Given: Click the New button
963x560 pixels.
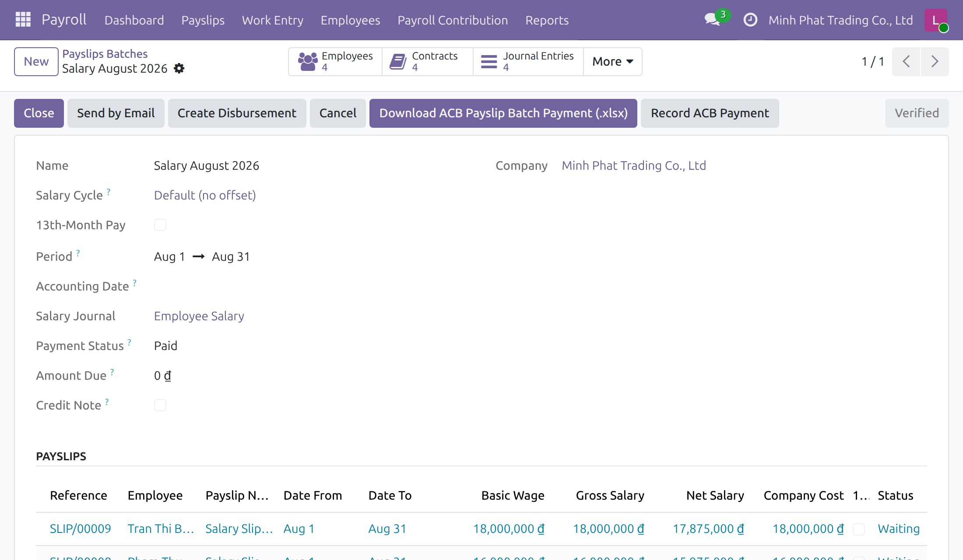Looking at the screenshot, I should 36,62.
